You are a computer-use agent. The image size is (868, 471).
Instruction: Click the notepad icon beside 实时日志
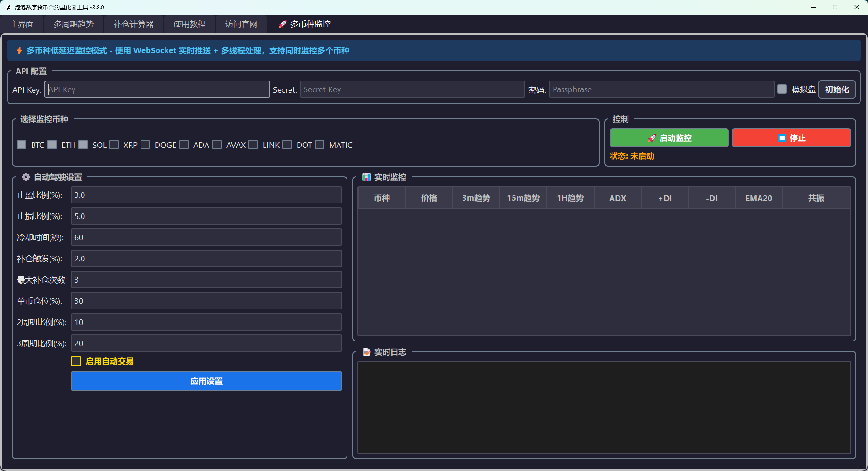click(366, 352)
